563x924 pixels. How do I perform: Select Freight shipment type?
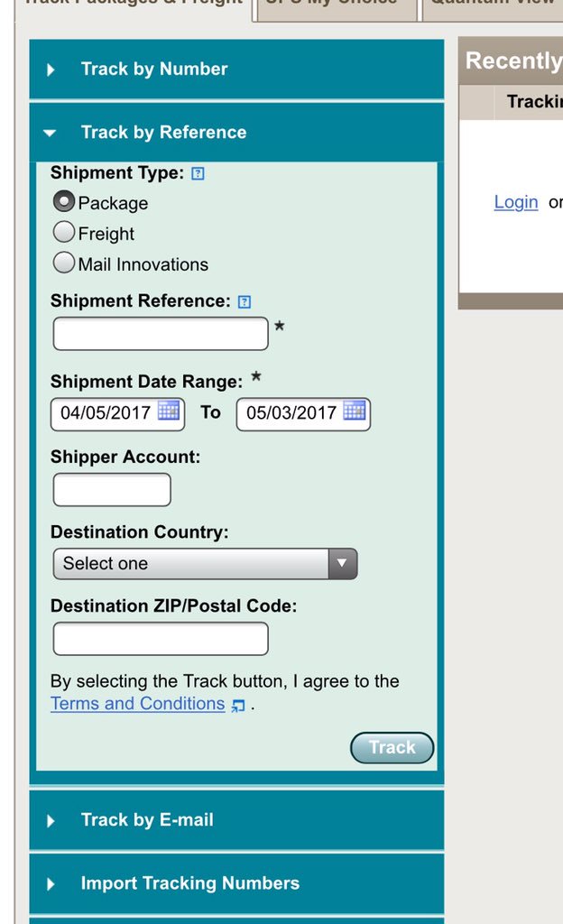(63, 232)
